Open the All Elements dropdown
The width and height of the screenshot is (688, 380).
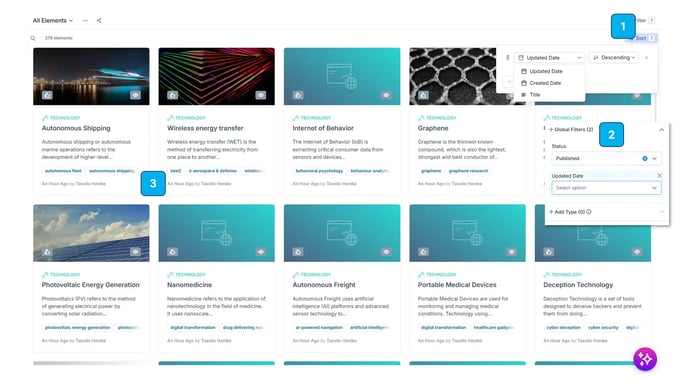coord(53,21)
